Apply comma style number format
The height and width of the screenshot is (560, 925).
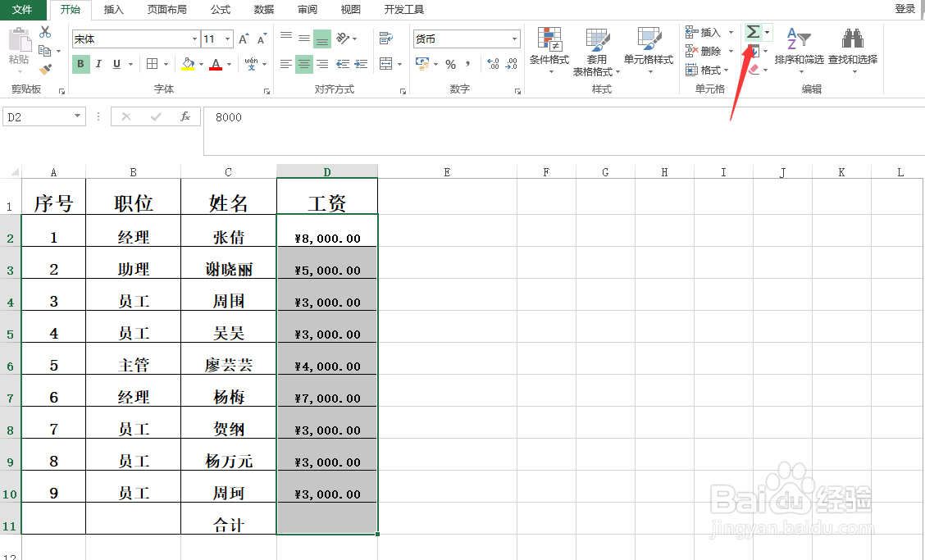pyautogui.click(x=467, y=64)
